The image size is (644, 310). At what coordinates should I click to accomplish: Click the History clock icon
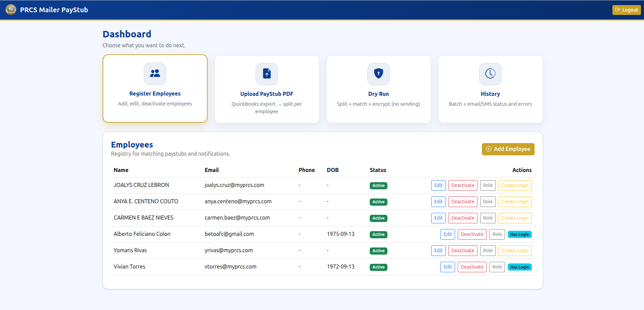(x=490, y=73)
